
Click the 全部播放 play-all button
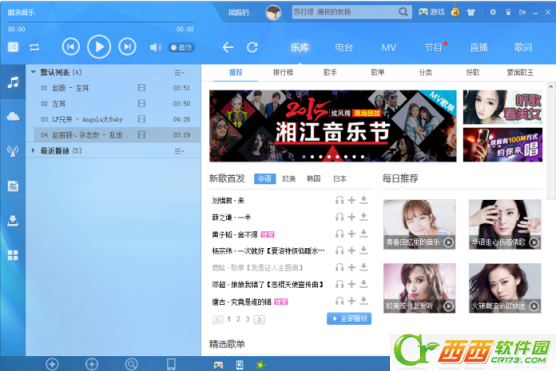[349, 319]
